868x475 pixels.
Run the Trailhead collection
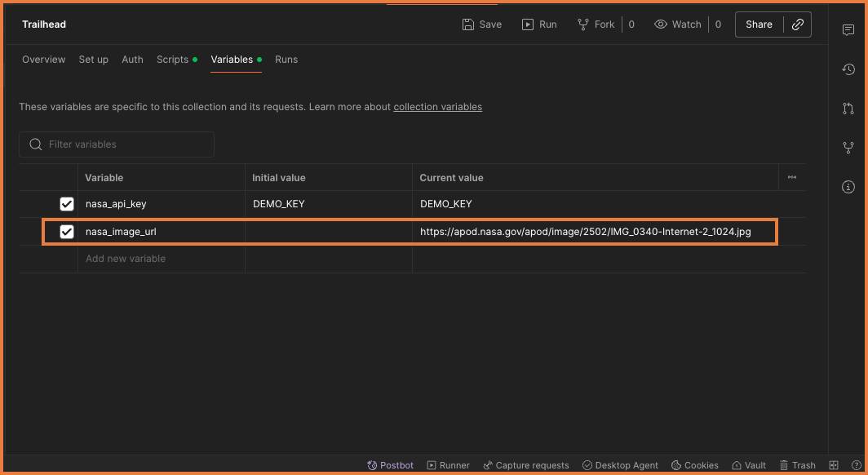click(x=539, y=24)
